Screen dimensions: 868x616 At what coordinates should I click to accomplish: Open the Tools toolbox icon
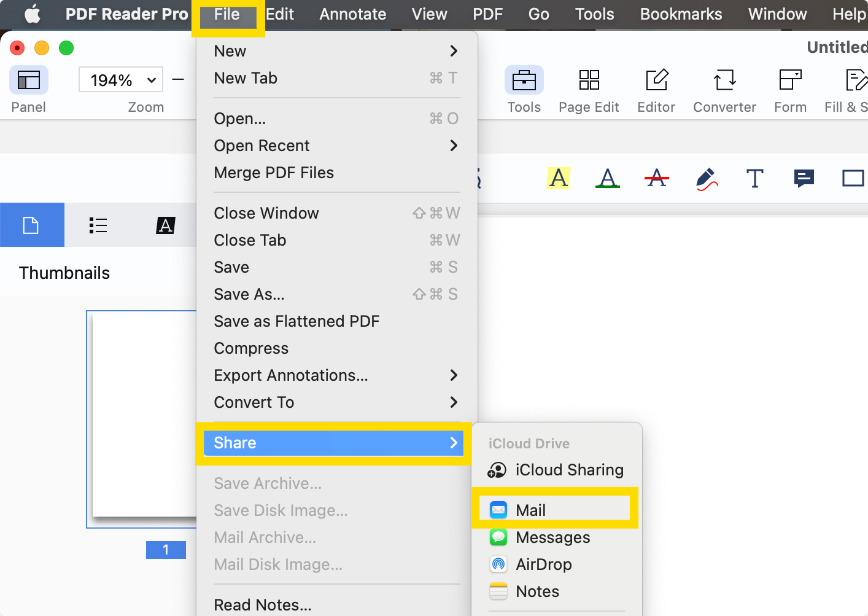click(x=524, y=80)
